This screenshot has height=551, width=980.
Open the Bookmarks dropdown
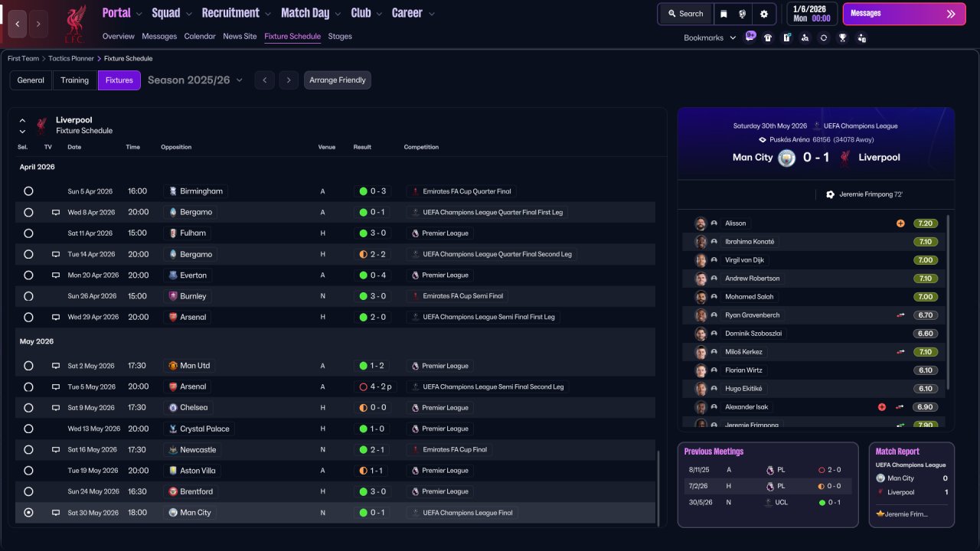[x=710, y=37]
